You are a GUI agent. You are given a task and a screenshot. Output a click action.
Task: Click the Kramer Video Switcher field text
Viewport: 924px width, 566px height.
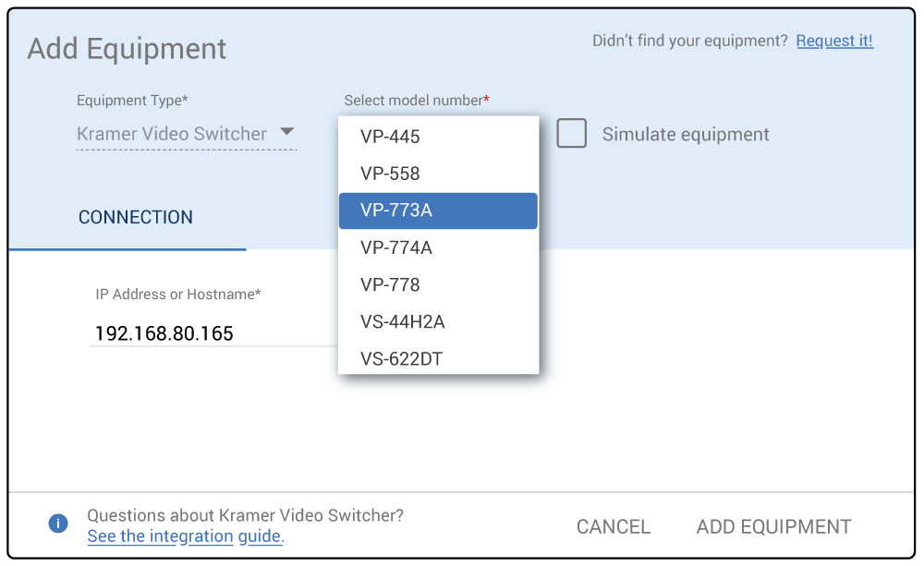[x=172, y=134]
